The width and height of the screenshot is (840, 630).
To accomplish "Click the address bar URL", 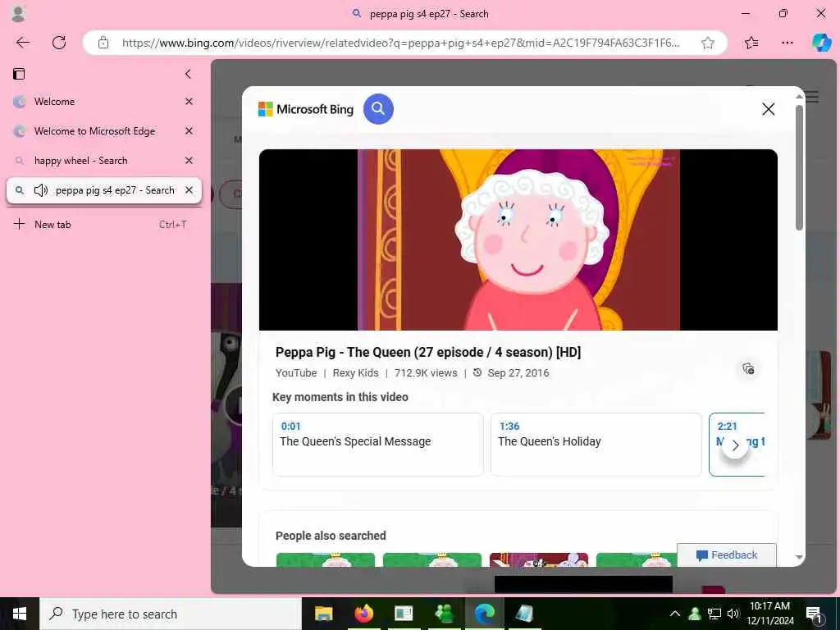I will point(400,43).
